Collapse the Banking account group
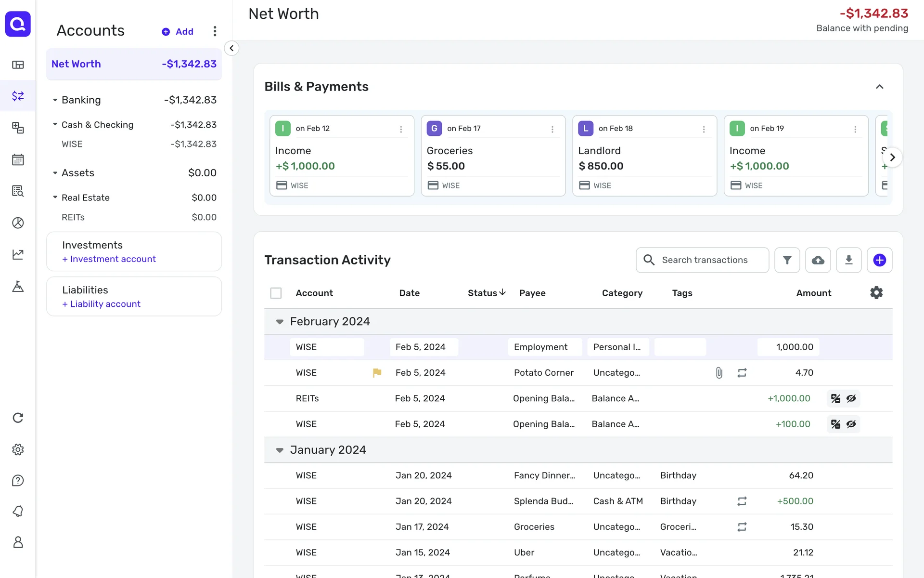This screenshot has height=578, width=924. point(55,100)
